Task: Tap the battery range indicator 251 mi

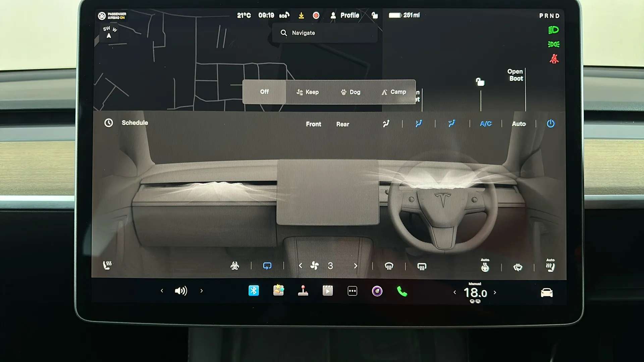Action: [x=404, y=15]
